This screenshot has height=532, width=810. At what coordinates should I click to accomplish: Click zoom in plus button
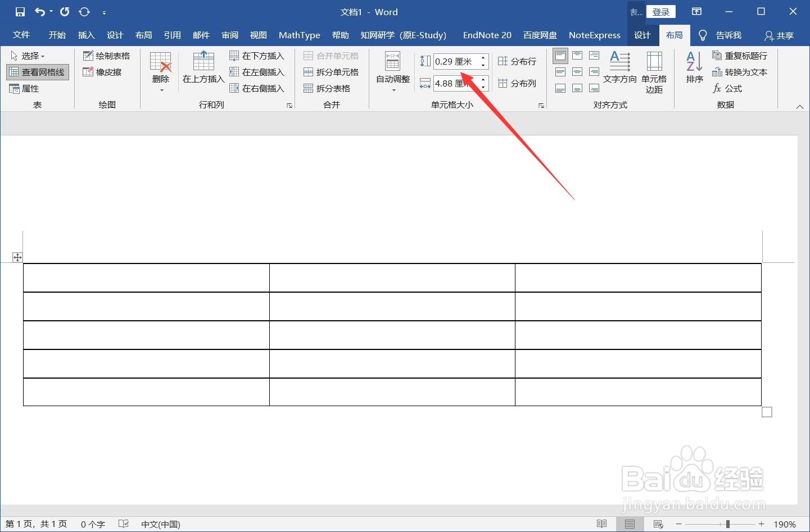pyautogui.click(x=762, y=524)
